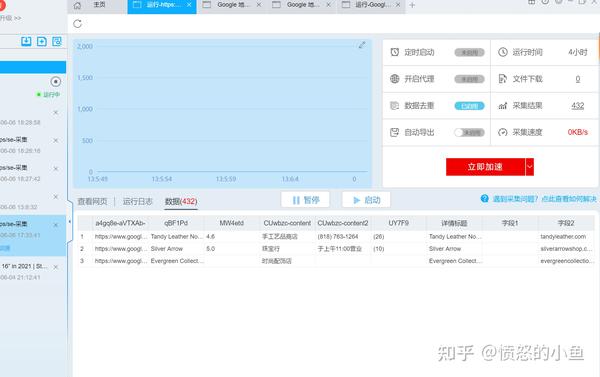The height and width of the screenshot is (377, 600).
Task: Click the scheduled start alarm clock icon
Action: click(x=395, y=52)
